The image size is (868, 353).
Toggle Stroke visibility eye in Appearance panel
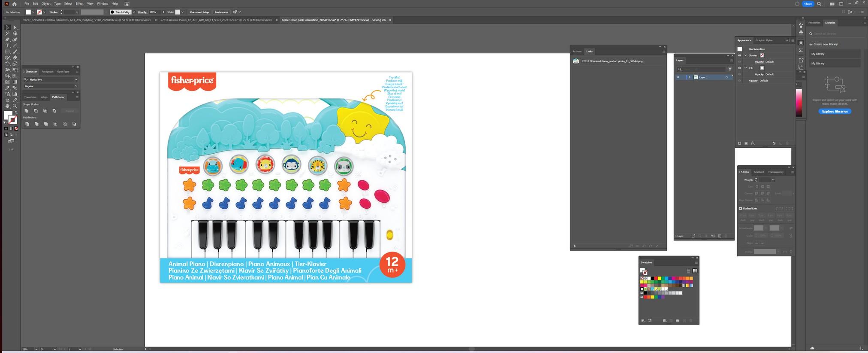click(x=739, y=55)
